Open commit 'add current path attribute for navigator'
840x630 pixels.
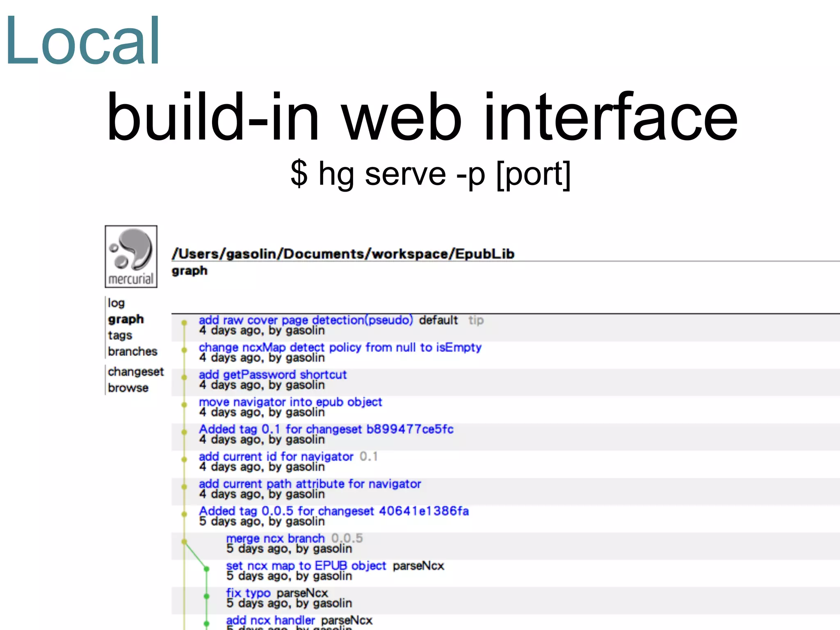[x=310, y=484]
